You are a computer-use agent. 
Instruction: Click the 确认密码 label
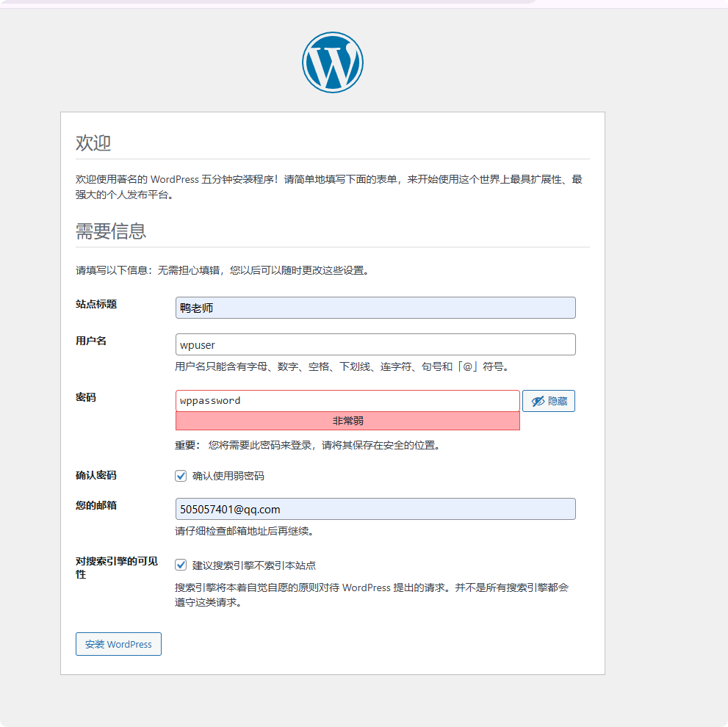coord(96,475)
